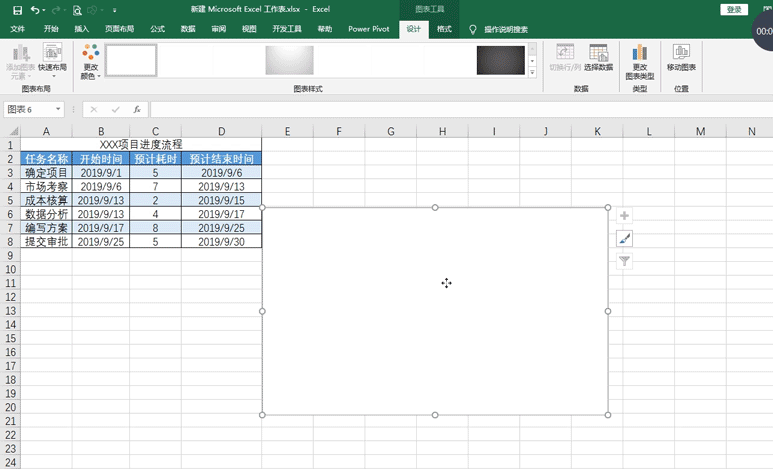Expand the Name Box dropdown
This screenshot has height=469, width=773.
click(x=59, y=109)
